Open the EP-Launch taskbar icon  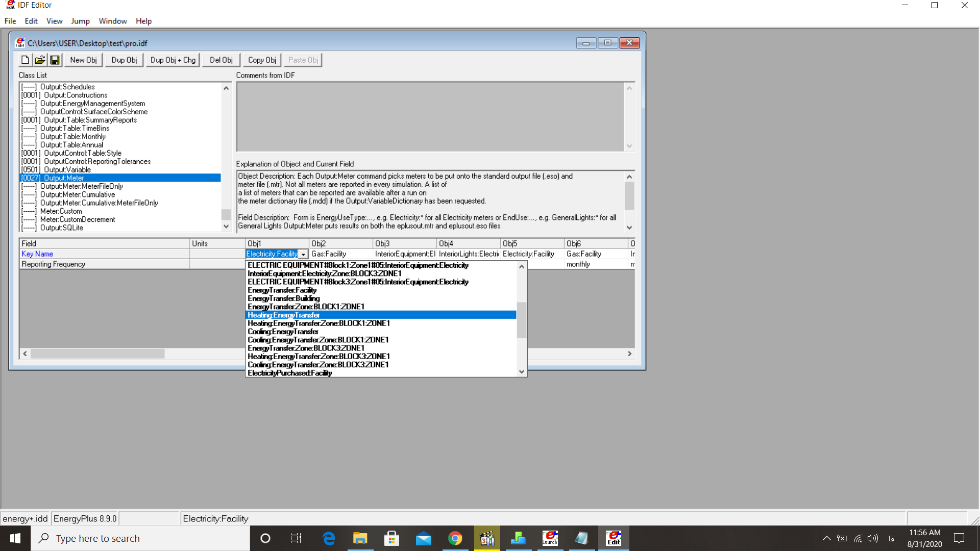(550, 538)
